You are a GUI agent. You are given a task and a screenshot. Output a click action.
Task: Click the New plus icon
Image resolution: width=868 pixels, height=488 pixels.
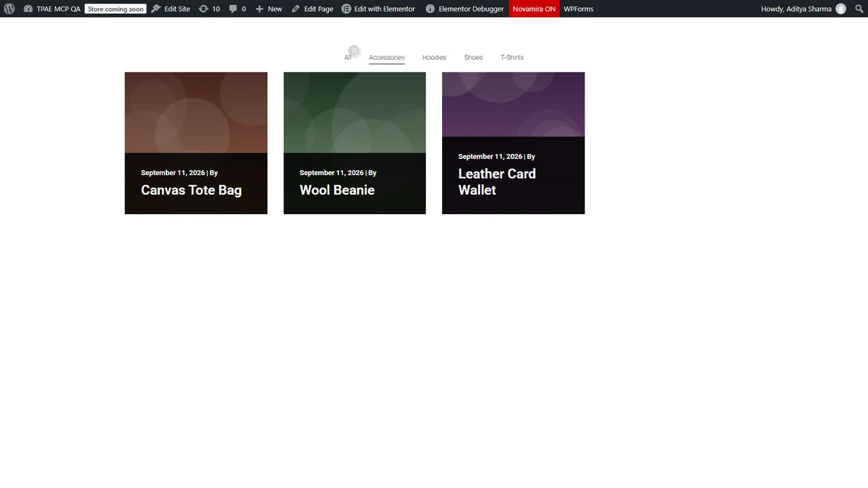[260, 9]
